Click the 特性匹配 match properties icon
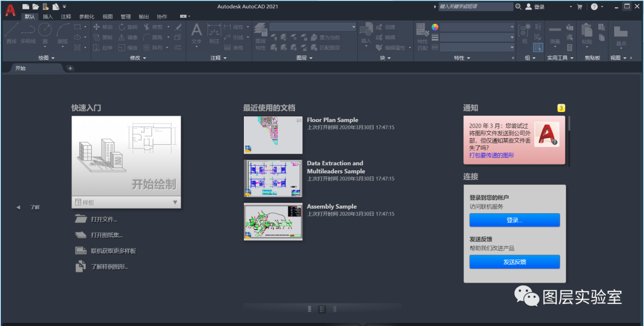This screenshot has width=644, height=326. pyautogui.click(x=423, y=36)
